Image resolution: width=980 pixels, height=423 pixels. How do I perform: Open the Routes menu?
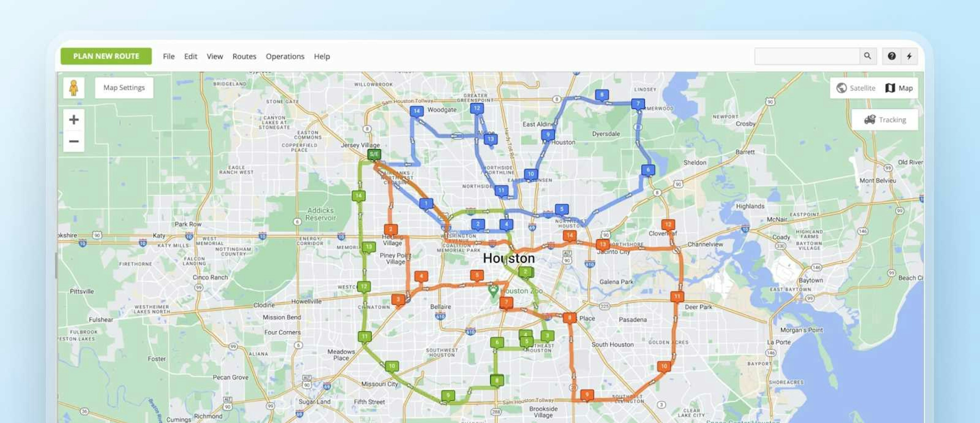(244, 56)
